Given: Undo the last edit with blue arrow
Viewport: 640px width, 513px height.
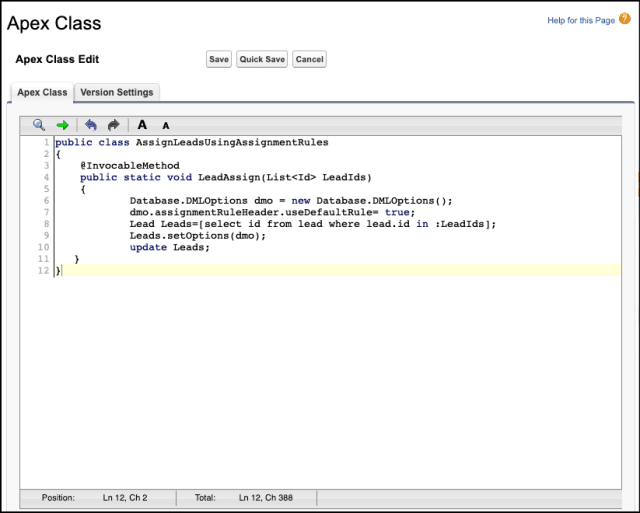Looking at the screenshot, I should (91, 125).
